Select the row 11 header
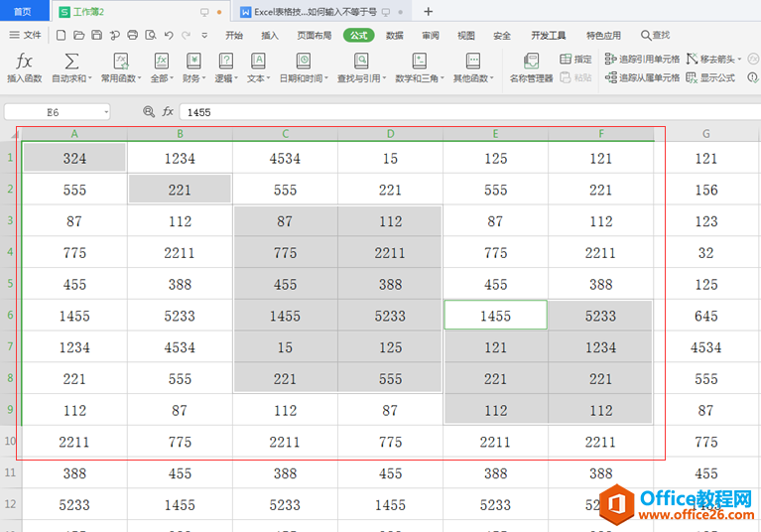Image resolution: width=761 pixels, height=532 pixels. [10, 472]
